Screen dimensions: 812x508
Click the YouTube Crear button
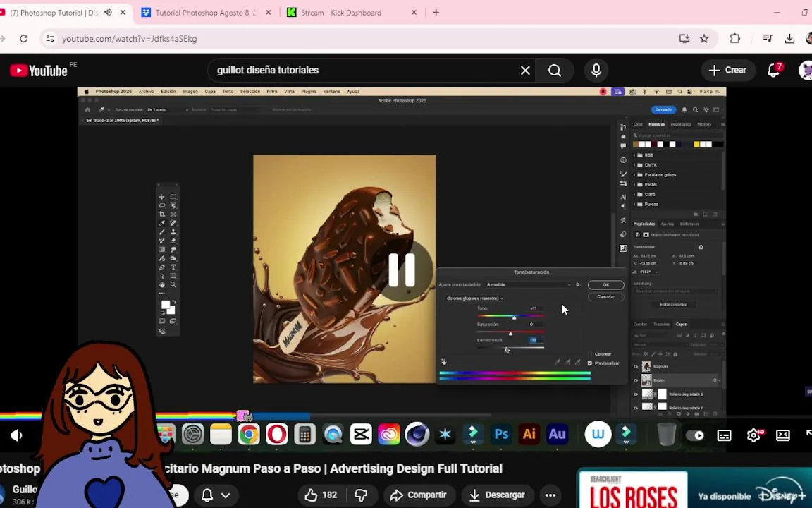[727, 70]
